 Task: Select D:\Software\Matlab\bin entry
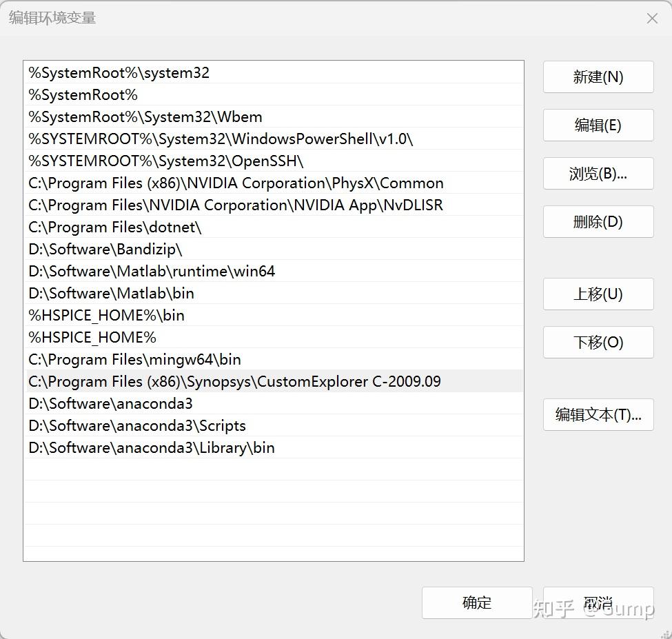tap(274, 294)
